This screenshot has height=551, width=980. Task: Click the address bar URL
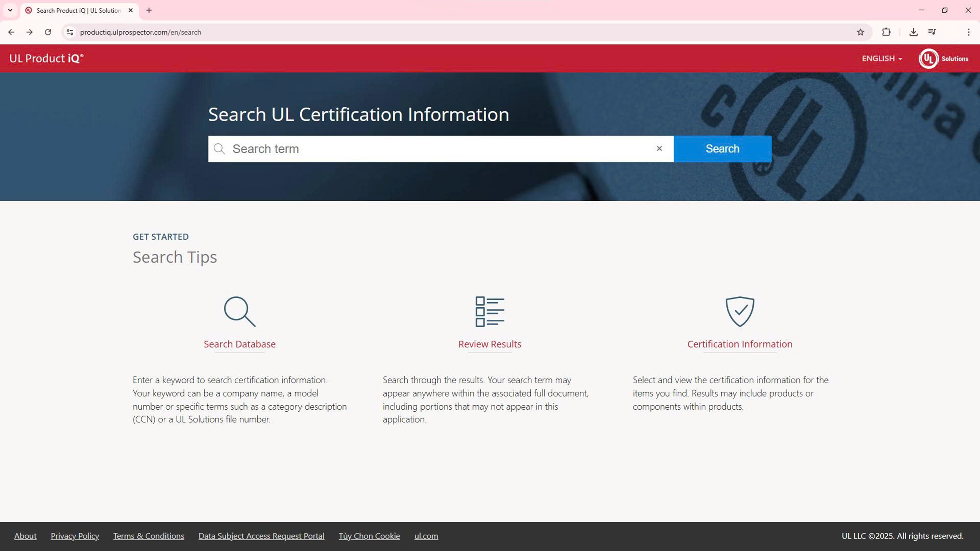click(141, 32)
